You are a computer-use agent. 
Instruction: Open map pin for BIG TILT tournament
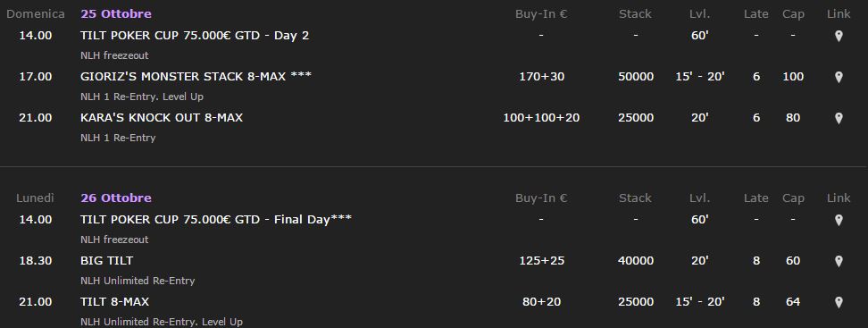[x=839, y=261]
